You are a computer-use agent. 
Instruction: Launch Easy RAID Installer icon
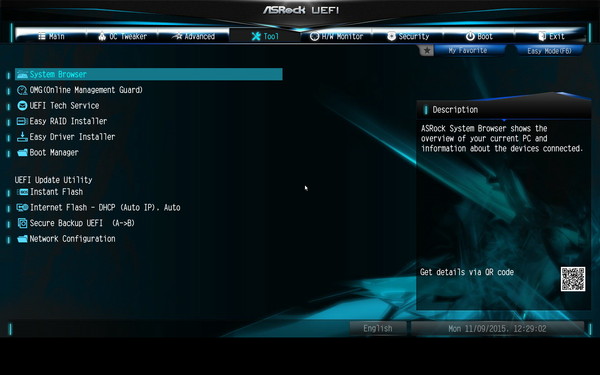coord(22,121)
